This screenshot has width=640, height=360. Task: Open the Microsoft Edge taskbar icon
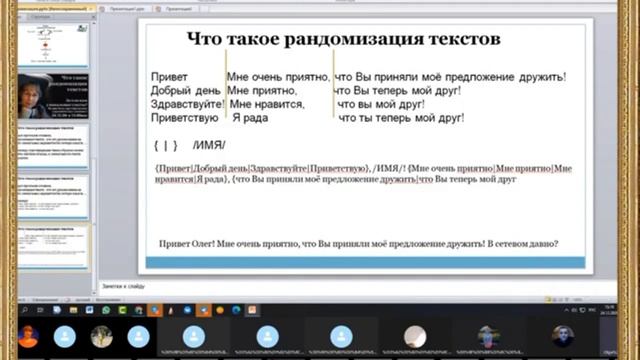point(236,310)
